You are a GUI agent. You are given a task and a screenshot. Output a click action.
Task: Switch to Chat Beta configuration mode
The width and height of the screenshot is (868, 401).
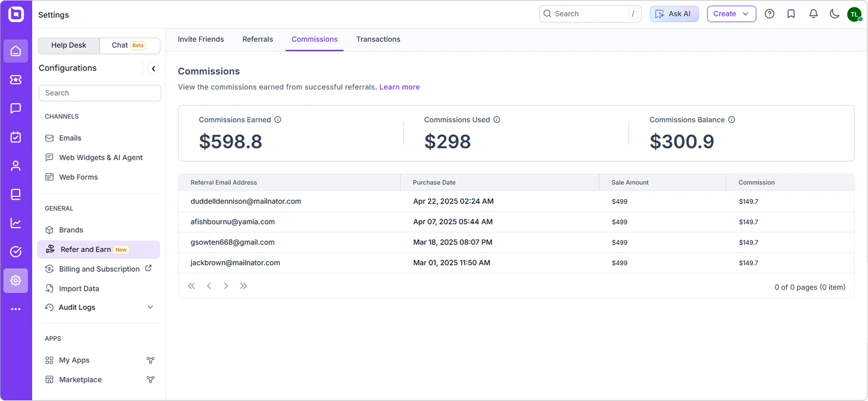pyautogui.click(x=129, y=45)
